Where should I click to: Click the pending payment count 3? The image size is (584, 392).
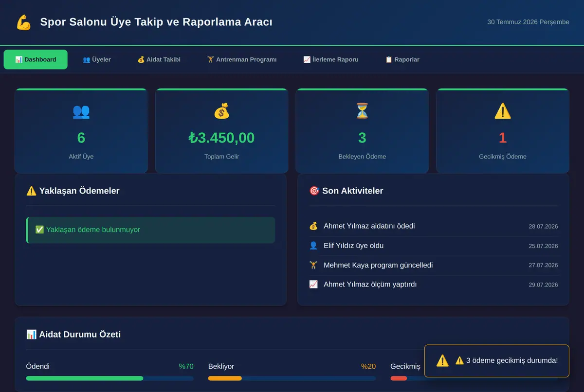pyautogui.click(x=362, y=138)
